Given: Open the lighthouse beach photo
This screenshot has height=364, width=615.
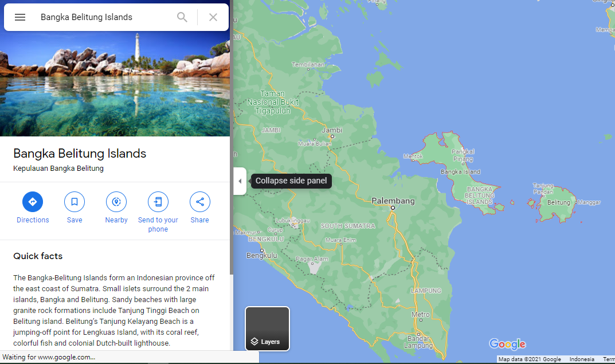Looking at the screenshot, I should 115,84.
